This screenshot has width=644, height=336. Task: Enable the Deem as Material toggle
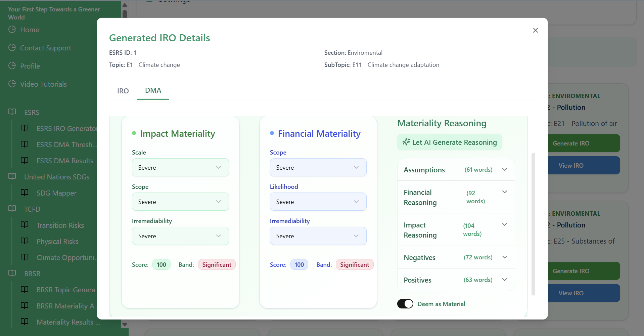coord(405,303)
